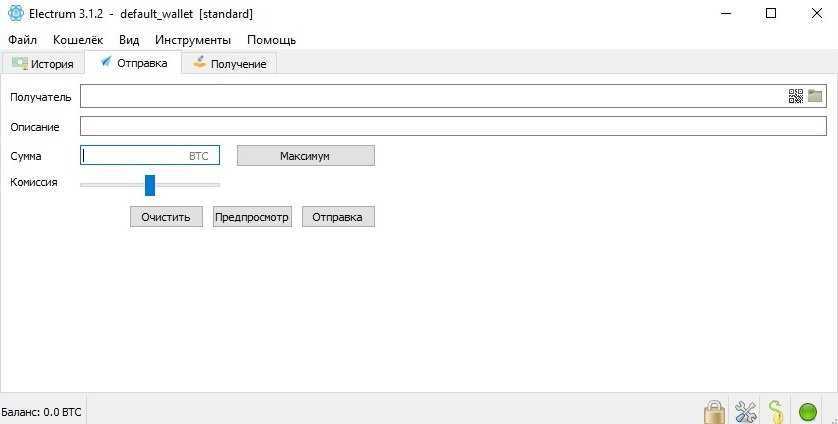Click the Electrum logo in the title bar
The width and height of the screenshot is (838, 424).
[16, 13]
